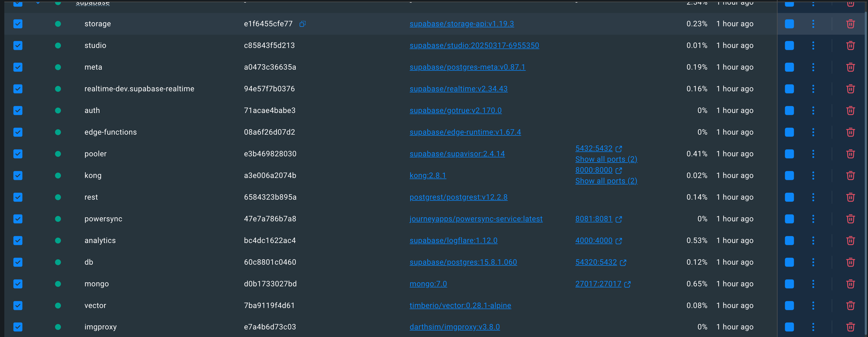Stop the kong container
This screenshot has height=337, width=868.
789,176
